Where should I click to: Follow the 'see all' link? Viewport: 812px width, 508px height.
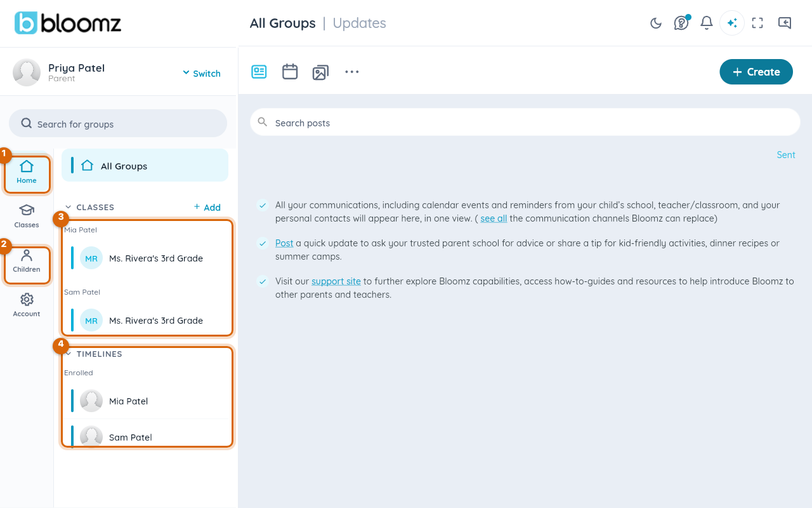[494, 218]
